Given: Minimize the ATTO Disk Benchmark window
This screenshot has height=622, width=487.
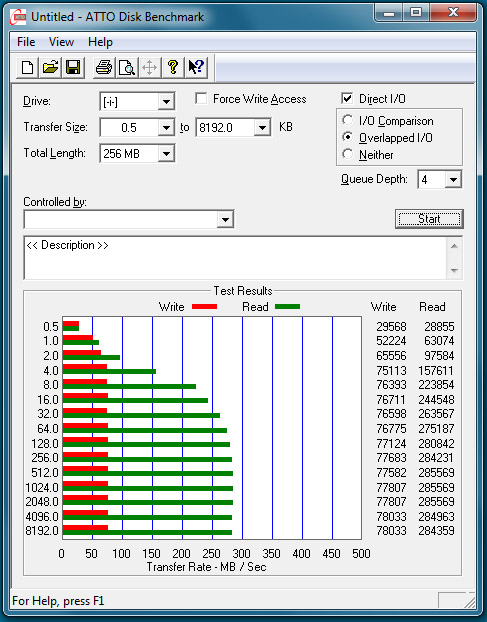Looking at the screenshot, I should click(389, 13).
